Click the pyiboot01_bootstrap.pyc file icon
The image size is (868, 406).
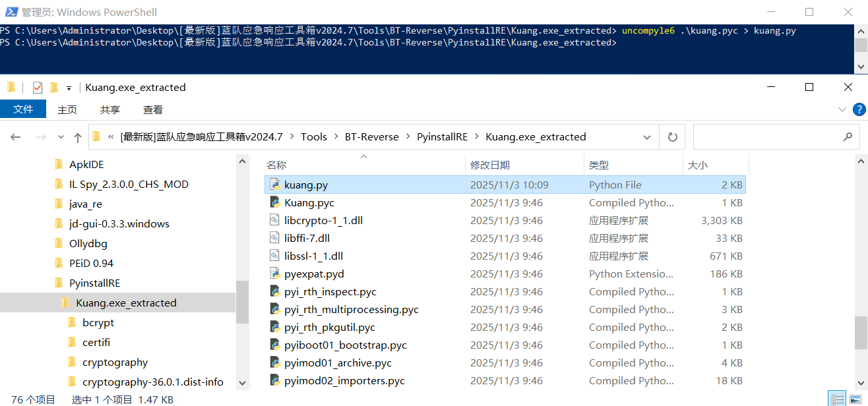tap(275, 345)
